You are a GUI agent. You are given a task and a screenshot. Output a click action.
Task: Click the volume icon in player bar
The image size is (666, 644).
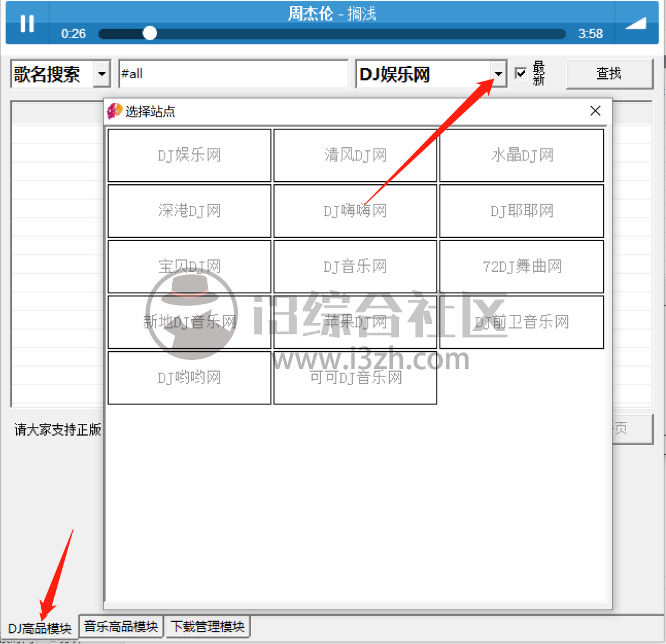(636, 23)
